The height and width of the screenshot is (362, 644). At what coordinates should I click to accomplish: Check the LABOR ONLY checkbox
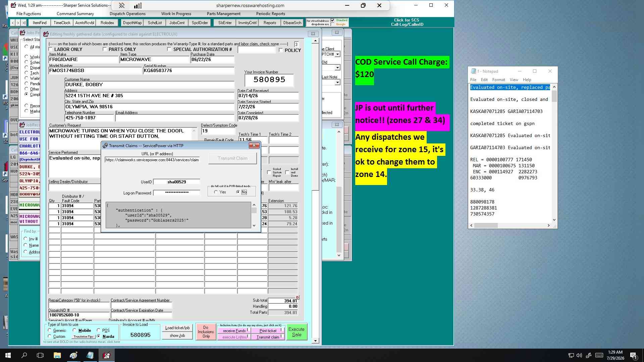(x=51, y=49)
